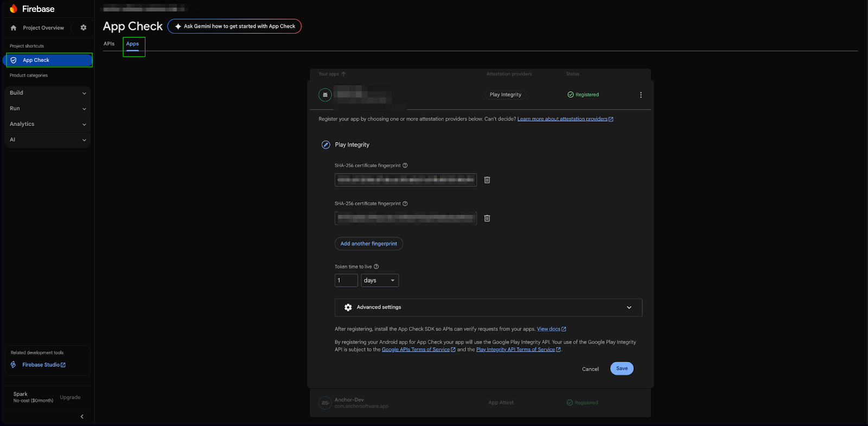Open the Firebase Studio link
The image size is (868, 426).
pos(43,365)
